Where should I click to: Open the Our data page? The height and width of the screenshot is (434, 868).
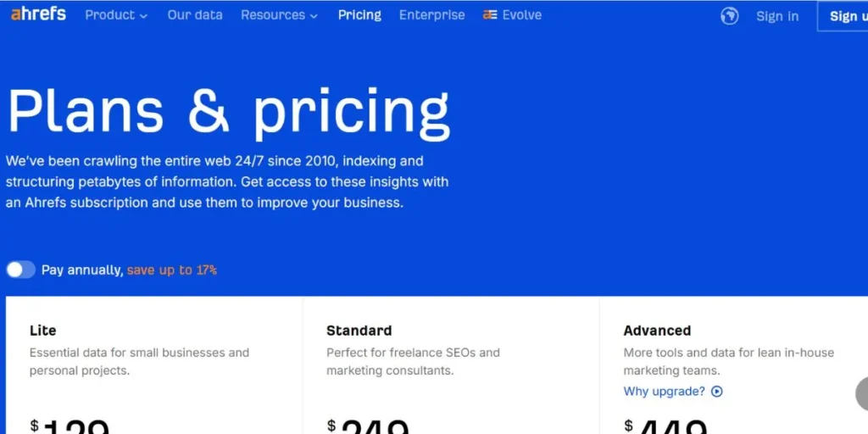click(x=195, y=15)
